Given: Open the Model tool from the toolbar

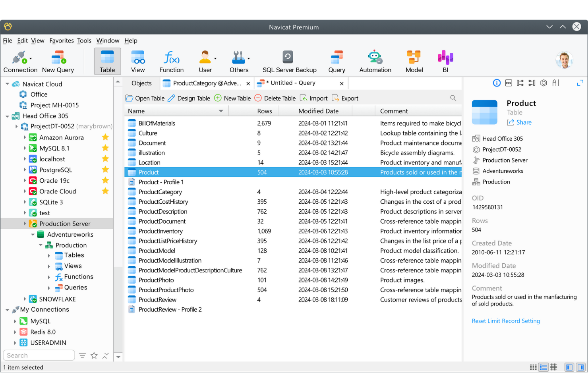Looking at the screenshot, I should pyautogui.click(x=414, y=61).
